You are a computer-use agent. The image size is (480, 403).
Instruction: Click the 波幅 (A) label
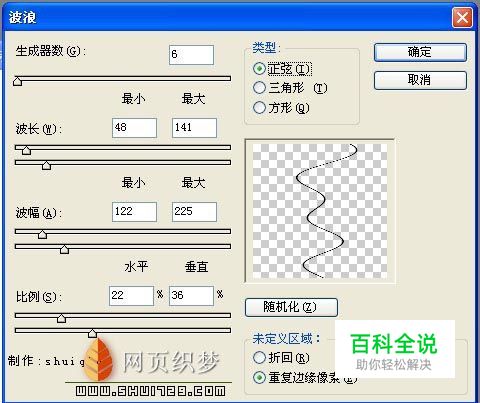(39, 213)
